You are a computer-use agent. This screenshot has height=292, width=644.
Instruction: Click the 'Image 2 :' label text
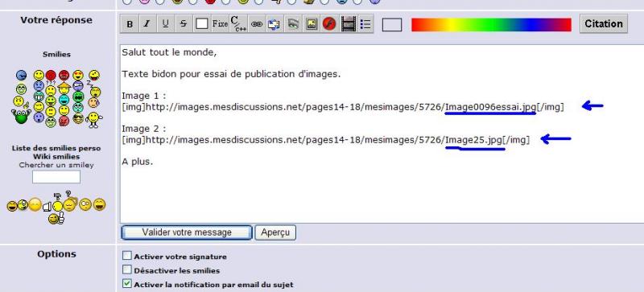tap(144, 129)
